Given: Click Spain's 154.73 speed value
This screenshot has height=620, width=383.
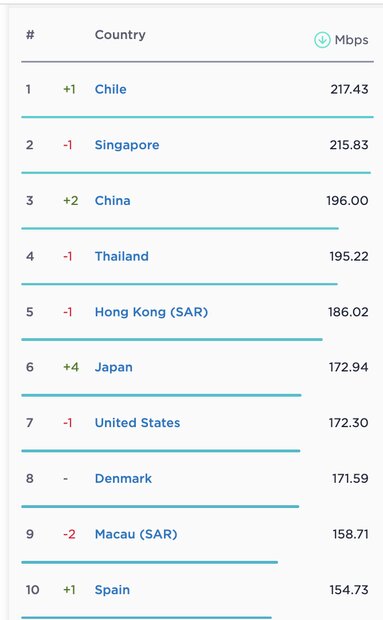Looking at the screenshot, I should coord(349,590).
